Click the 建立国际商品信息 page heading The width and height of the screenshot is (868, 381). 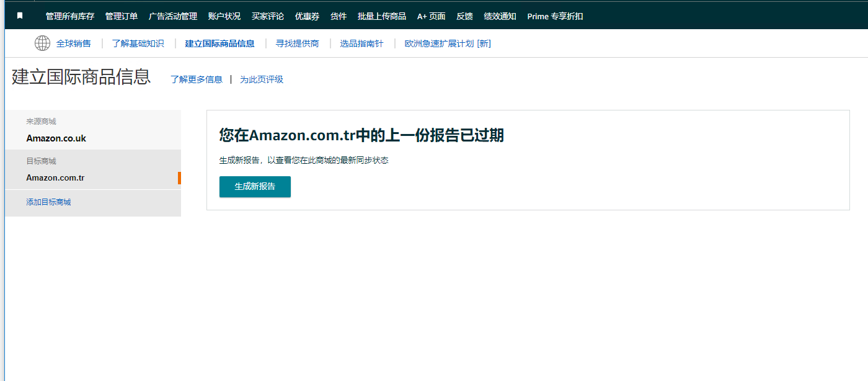[x=81, y=77]
